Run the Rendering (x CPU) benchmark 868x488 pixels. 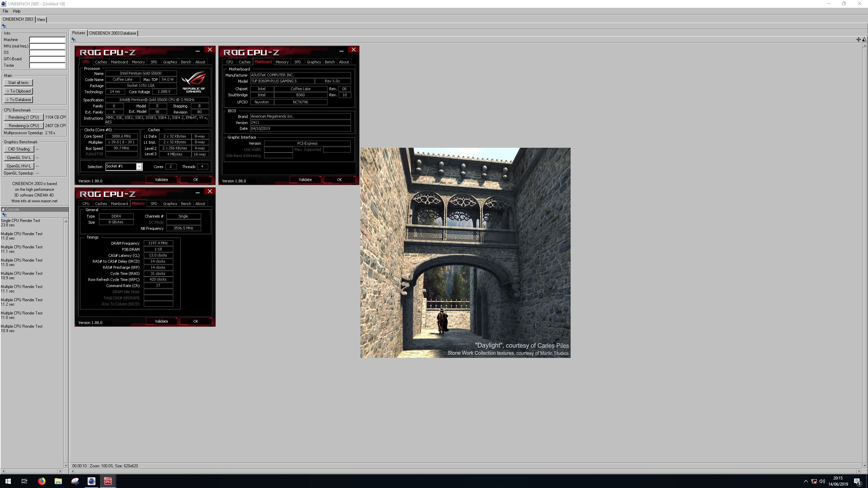tap(24, 126)
